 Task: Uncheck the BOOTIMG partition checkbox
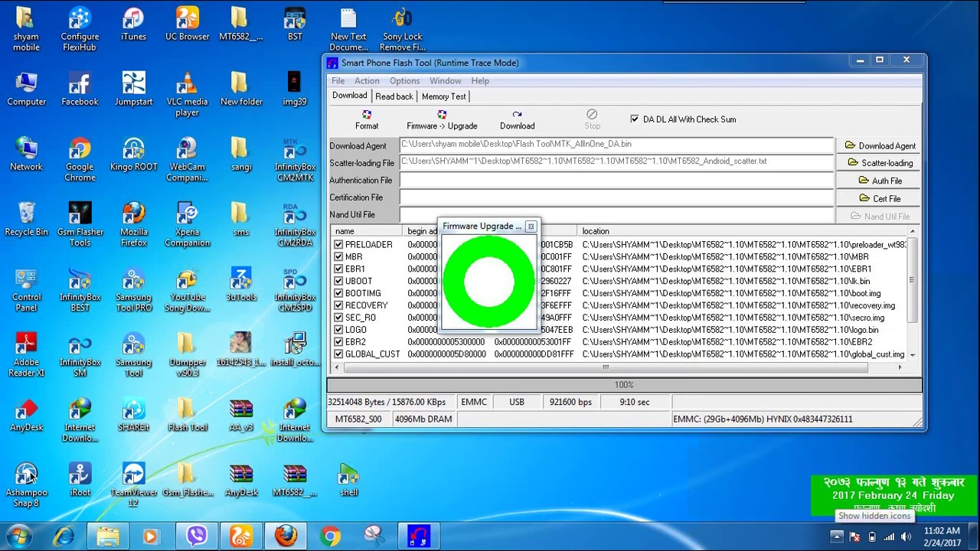(338, 293)
